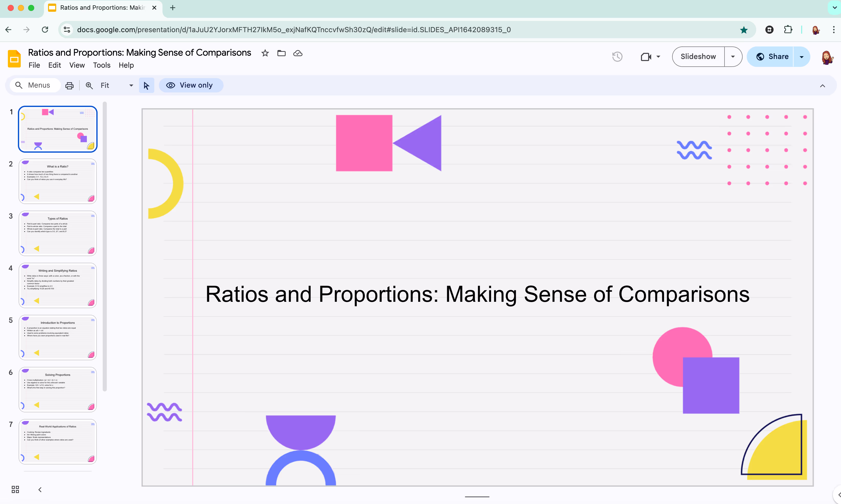841x504 pixels.
Task: Expand the Slideshow options arrow
Action: click(733, 56)
